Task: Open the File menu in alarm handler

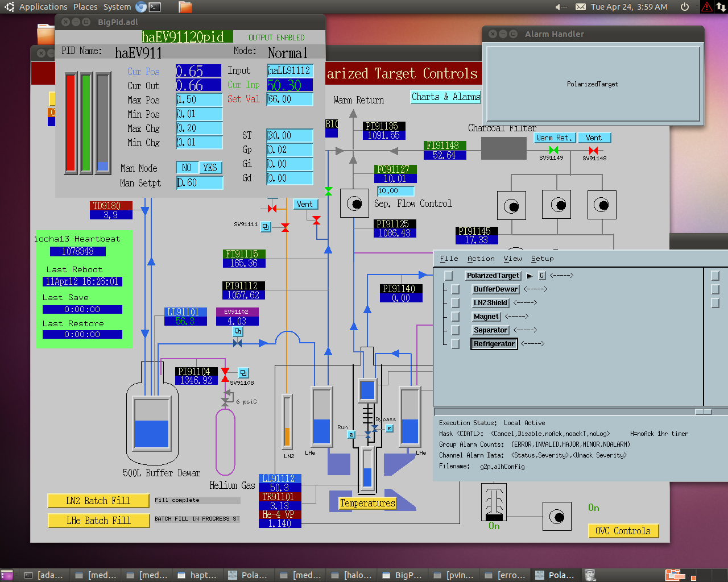Action: point(449,259)
